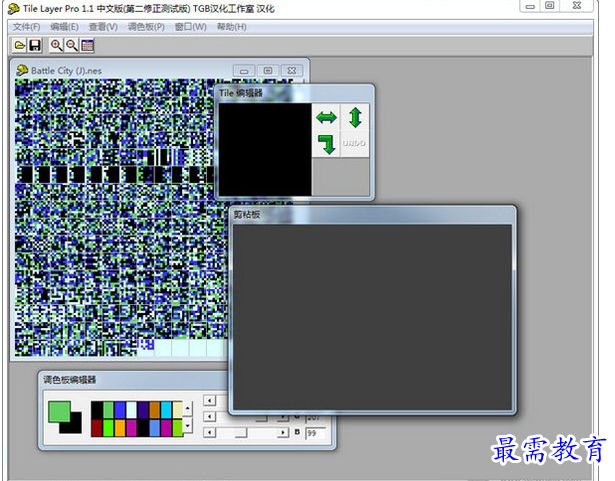Click the 剪粘板 window title
Image resolution: width=615 pixels, height=481 pixels.
[x=247, y=214]
